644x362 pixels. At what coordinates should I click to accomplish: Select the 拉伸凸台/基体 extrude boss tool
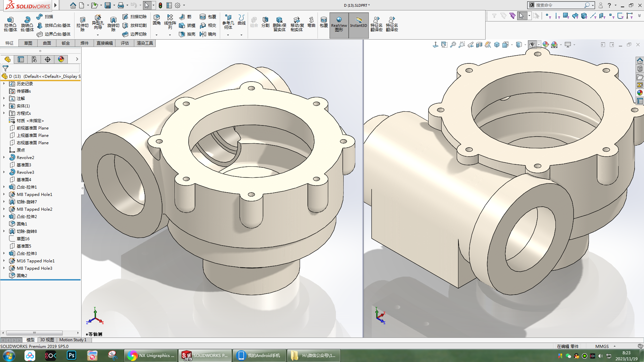(10, 24)
